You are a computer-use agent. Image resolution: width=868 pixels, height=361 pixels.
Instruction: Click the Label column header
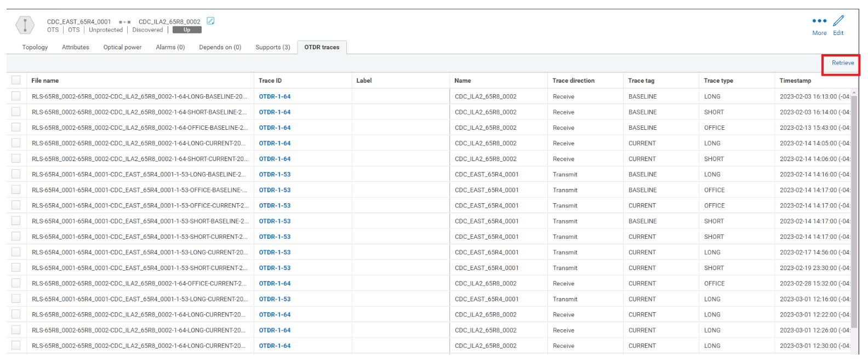click(x=364, y=81)
